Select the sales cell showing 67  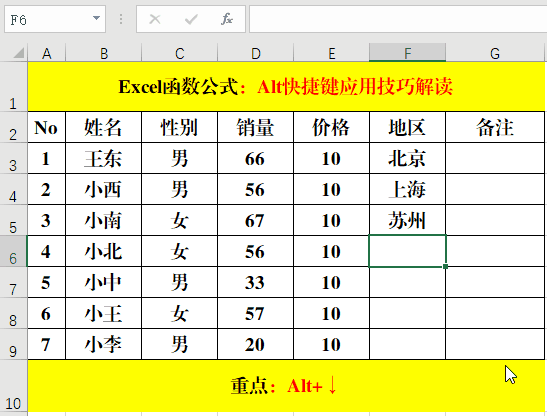(x=256, y=221)
